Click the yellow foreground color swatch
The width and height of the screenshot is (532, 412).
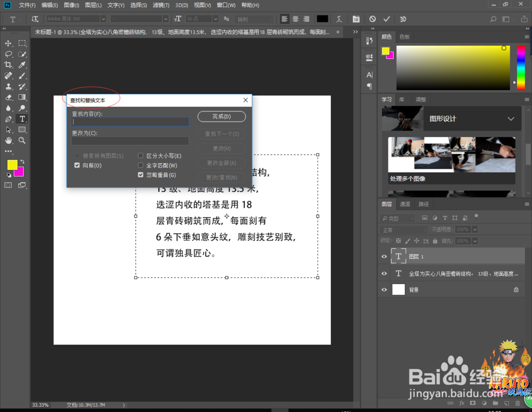pyautogui.click(x=12, y=165)
